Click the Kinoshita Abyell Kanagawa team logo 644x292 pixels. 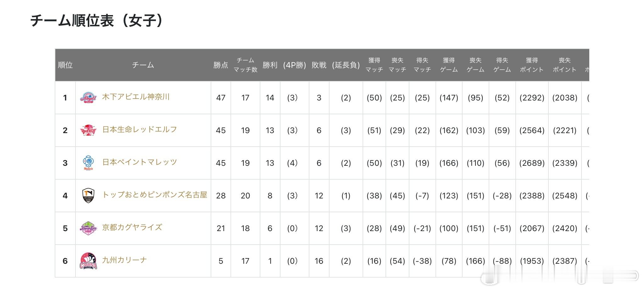tap(88, 98)
